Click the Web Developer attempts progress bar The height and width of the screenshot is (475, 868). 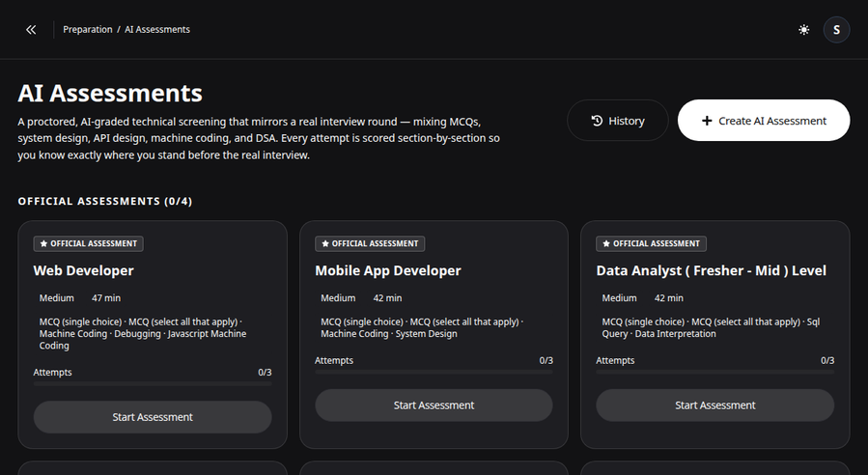click(x=153, y=383)
